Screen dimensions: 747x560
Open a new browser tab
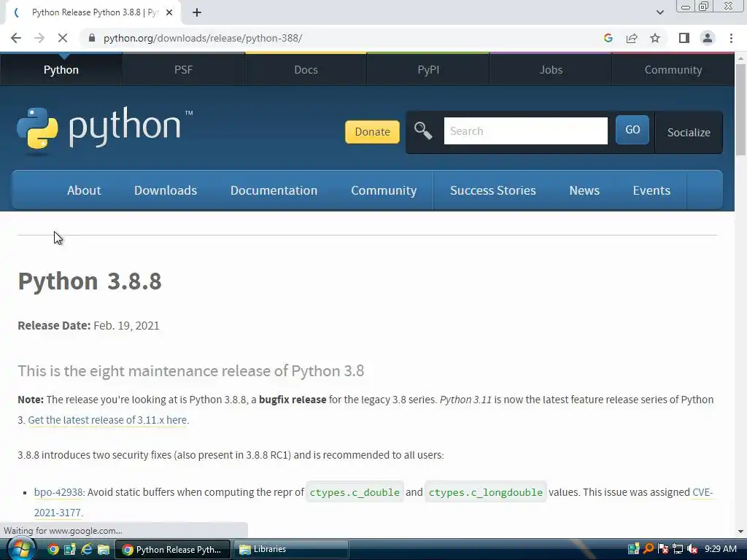(x=197, y=12)
